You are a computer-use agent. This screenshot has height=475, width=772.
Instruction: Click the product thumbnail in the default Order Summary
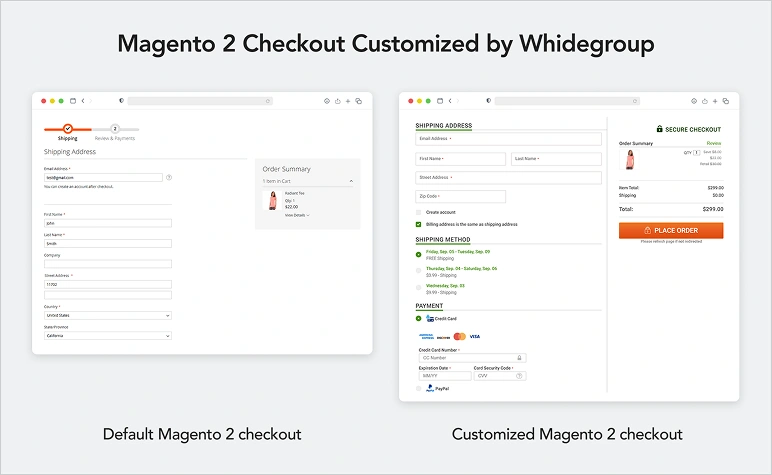point(272,201)
